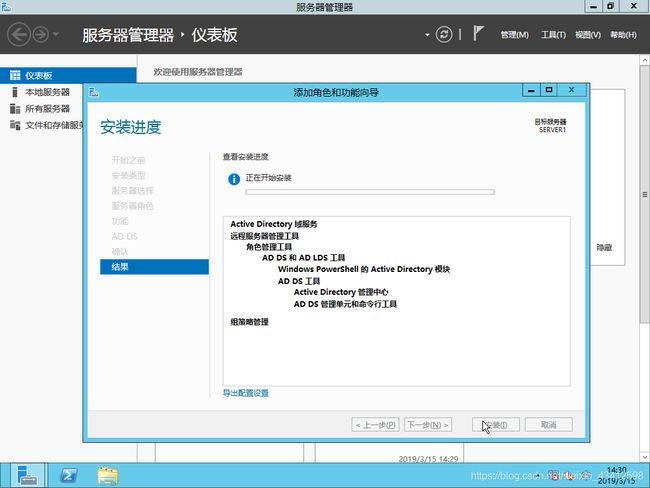Image resolution: width=650 pixels, height=488 pixels.
Task: Click the 上一步(P) button
Action: [375, 425]
